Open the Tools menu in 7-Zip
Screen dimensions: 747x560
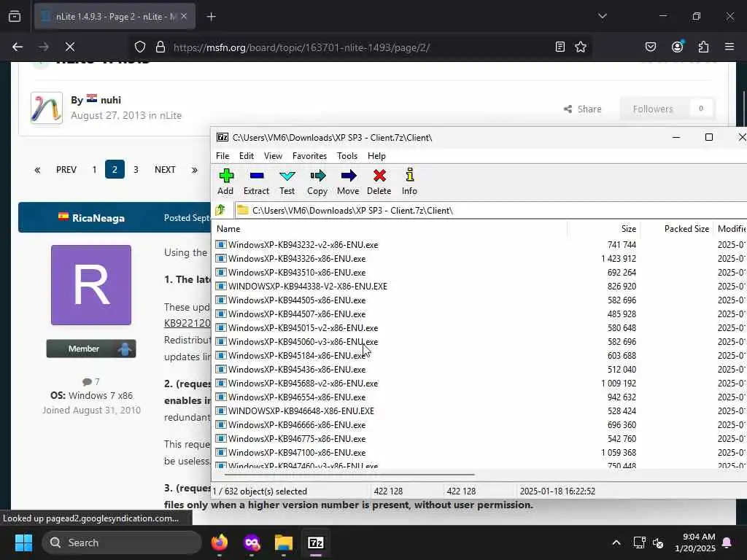pyautogui.click(x=347, y=156)
